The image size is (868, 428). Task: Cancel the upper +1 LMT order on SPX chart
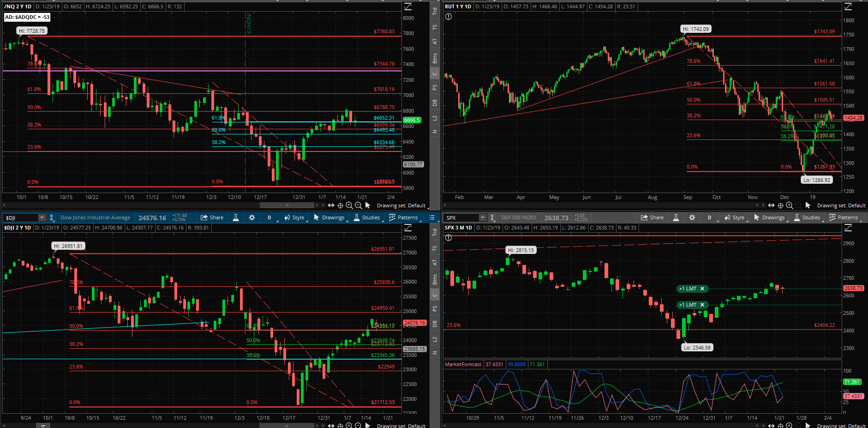point(702,289)
